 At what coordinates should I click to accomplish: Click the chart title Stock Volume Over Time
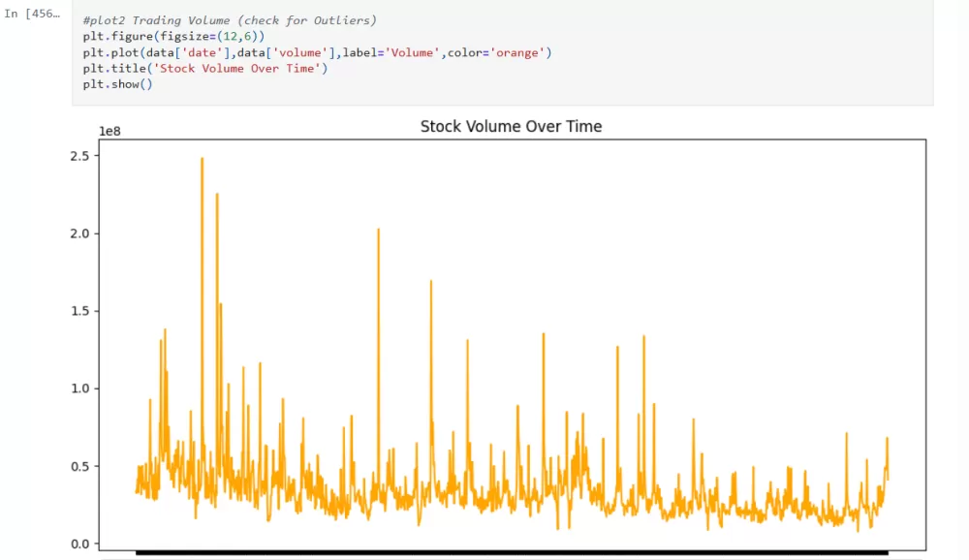coord(511,126)
